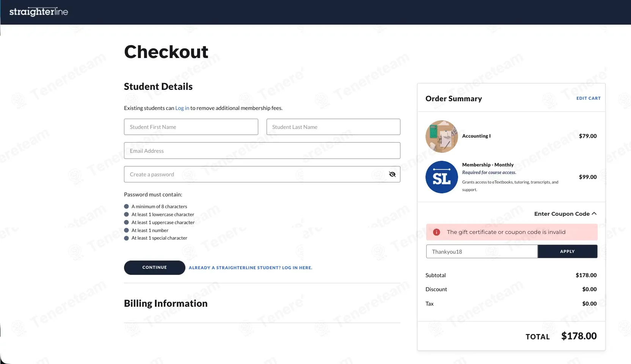Click the coupon code input containing Thankyou18
This screenshot has height=364, width=631.
[x=482, y=251]
